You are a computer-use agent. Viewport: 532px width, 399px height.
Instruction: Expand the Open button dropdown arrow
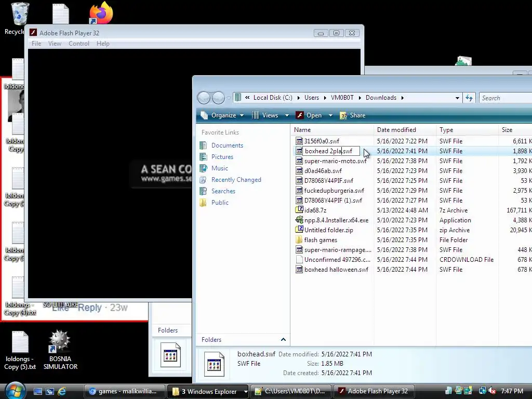pos(330,115)
